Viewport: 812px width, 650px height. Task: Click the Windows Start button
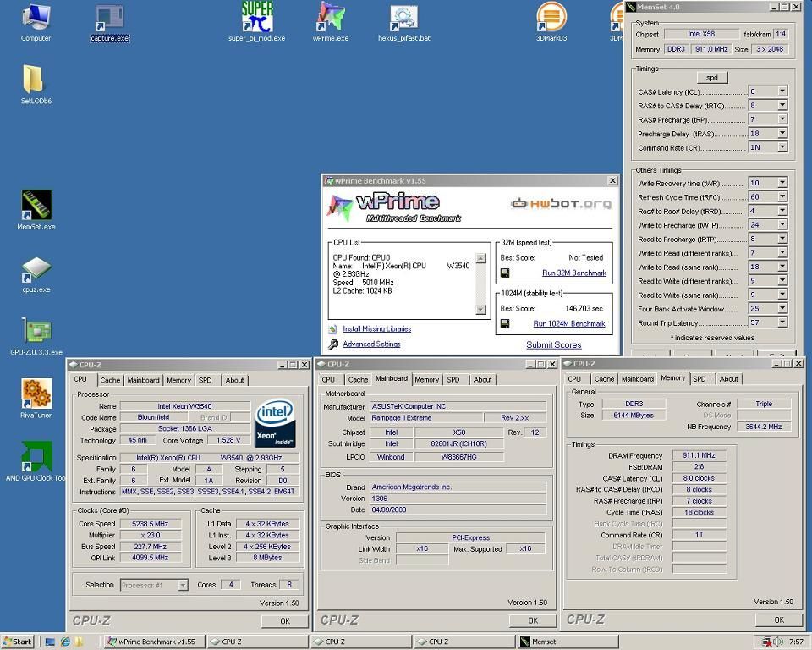18,642
